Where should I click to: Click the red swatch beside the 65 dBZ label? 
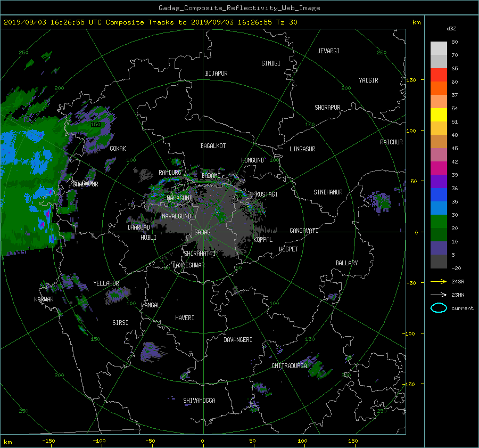point(439,75)
